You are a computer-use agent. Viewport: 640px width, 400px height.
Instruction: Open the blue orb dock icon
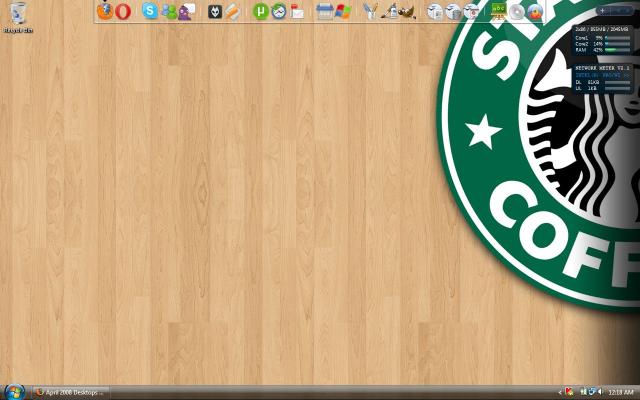535,11
